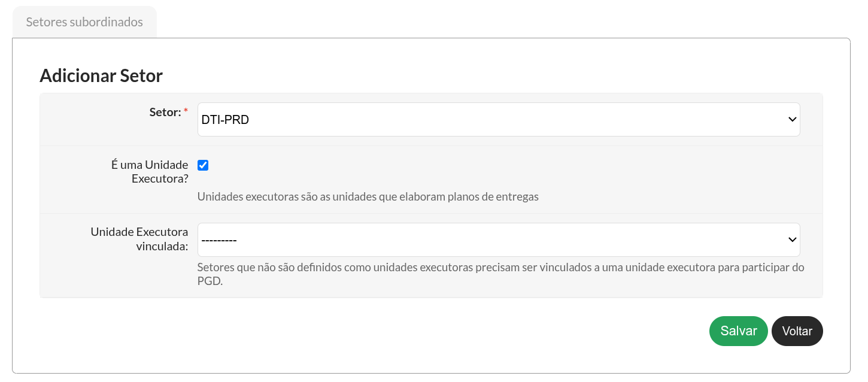Go back using the black Voltar button
The width and height of the screenshot is (868, 382).
tap(797, 331)
